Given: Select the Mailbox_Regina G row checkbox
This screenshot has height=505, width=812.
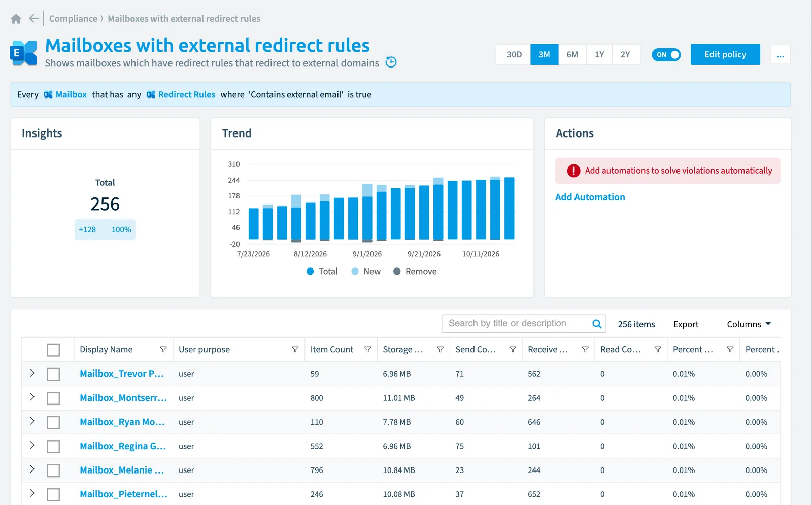Looking at the screenshot, I should pyautogui.click(x=53, y=447).
